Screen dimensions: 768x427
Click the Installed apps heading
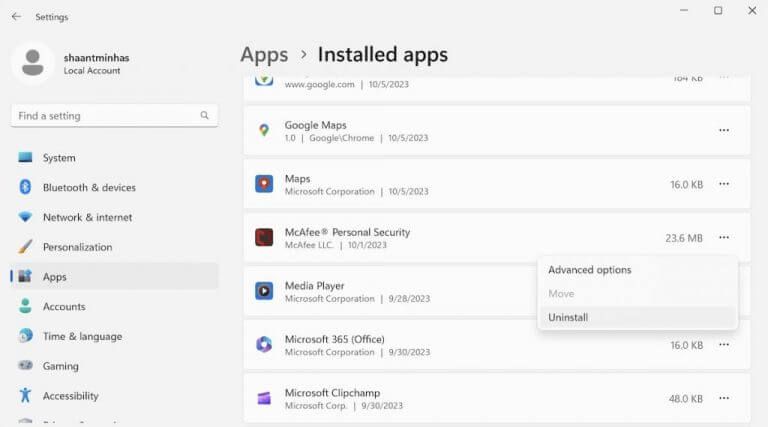(x=383, y=54)
